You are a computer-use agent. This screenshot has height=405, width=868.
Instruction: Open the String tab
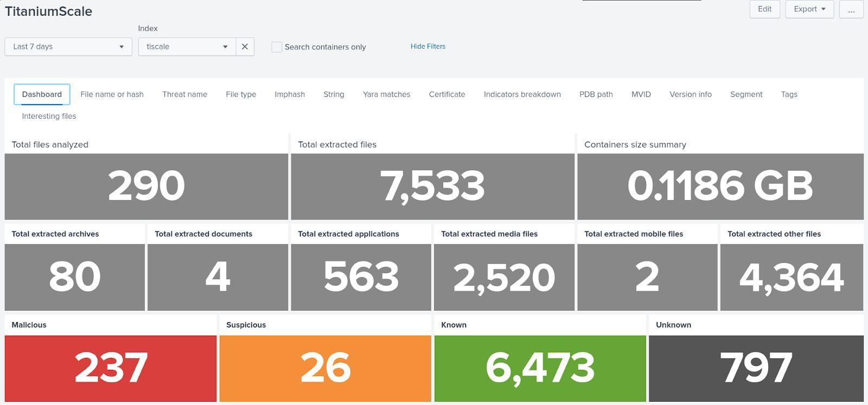click(334, 94)
